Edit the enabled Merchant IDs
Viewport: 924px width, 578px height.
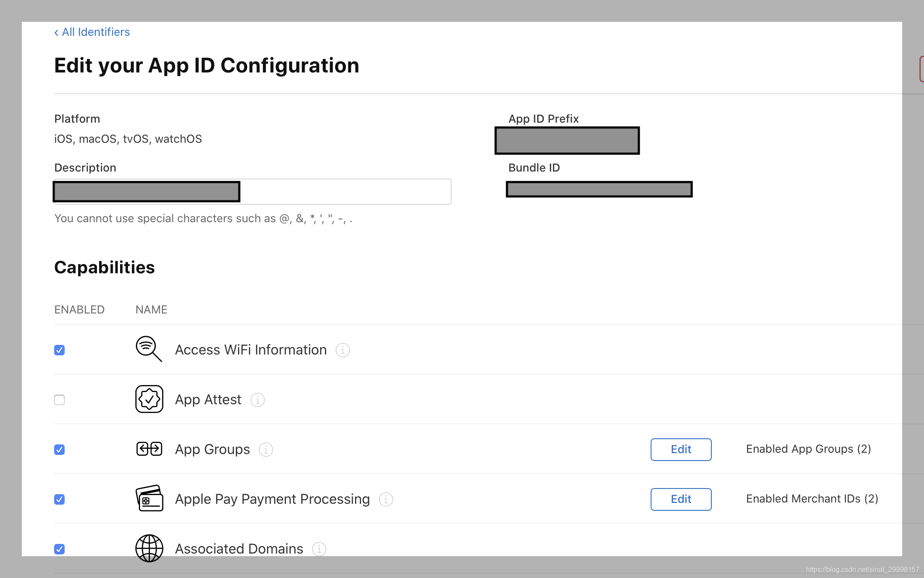pos(681,499)
